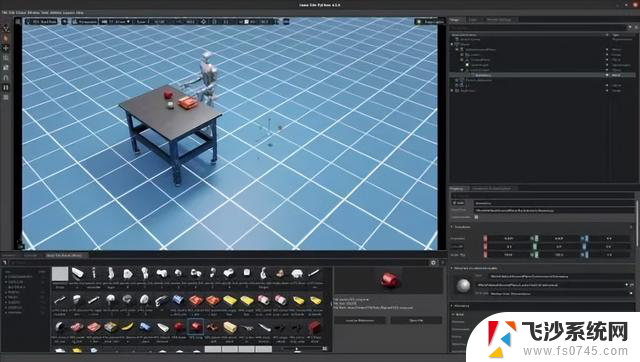The height and width of the screenshot is (362, 640).
Task: Select the highlighted prim row in Stage tree
Action: 543,75
